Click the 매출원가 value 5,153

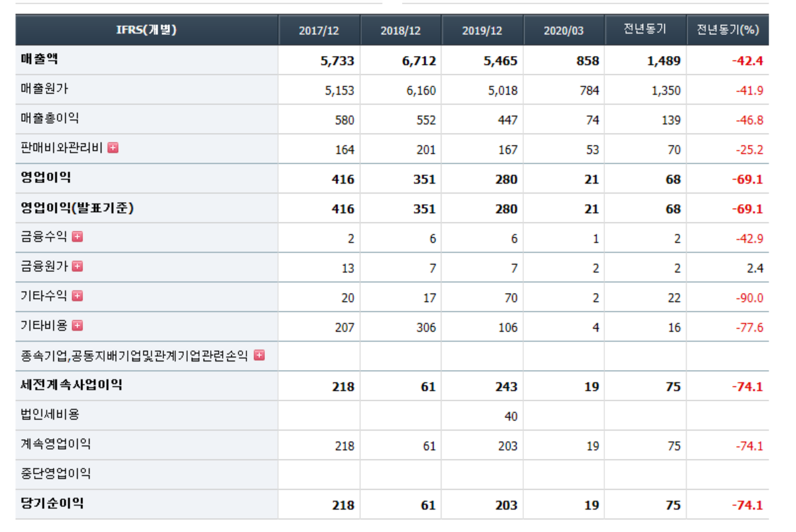tap(339, 91)
